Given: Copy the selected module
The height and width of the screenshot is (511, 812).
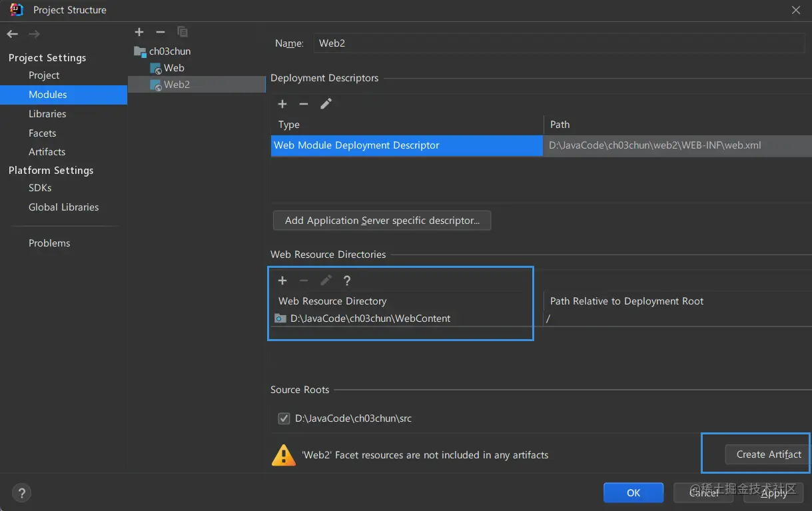Looking at the screenshot, I should pos(182,32).
